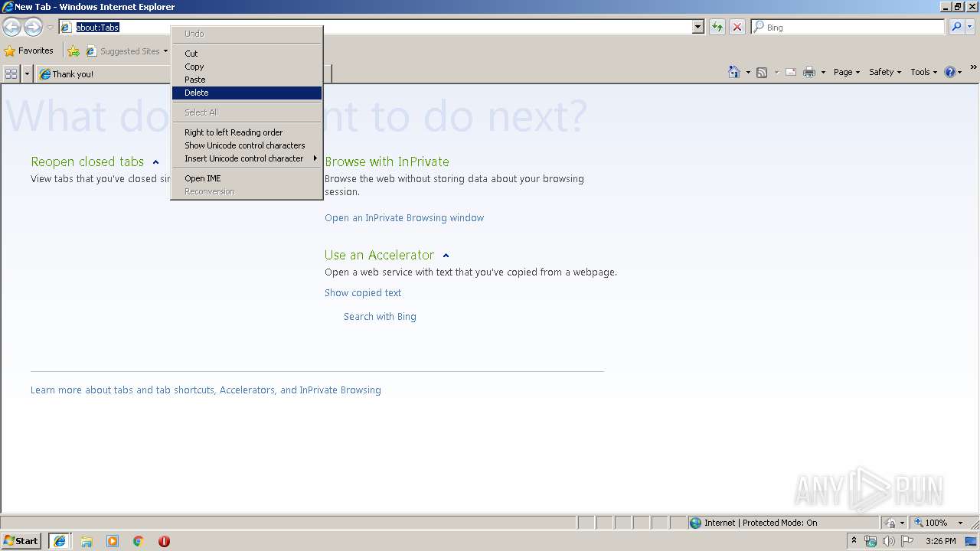Click the Zoom magnifier 100% icon
The width and height of the screenshot is (980, 551).
click(x=919, y=523)
